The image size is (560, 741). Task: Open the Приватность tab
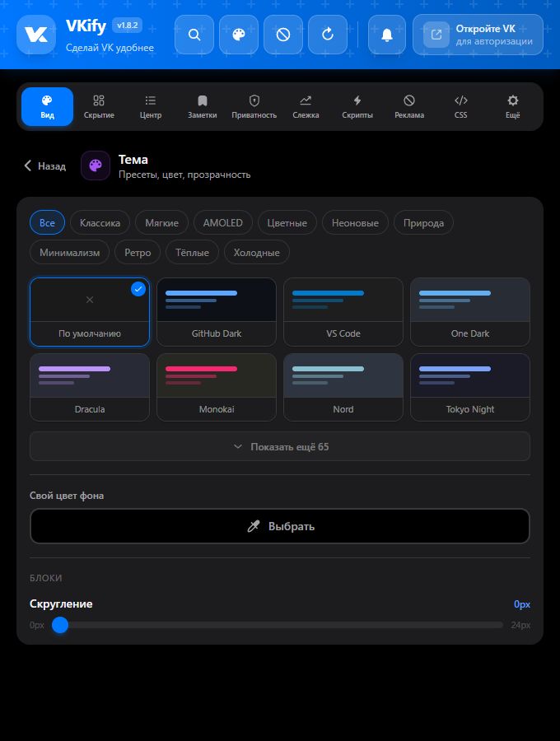254,107
